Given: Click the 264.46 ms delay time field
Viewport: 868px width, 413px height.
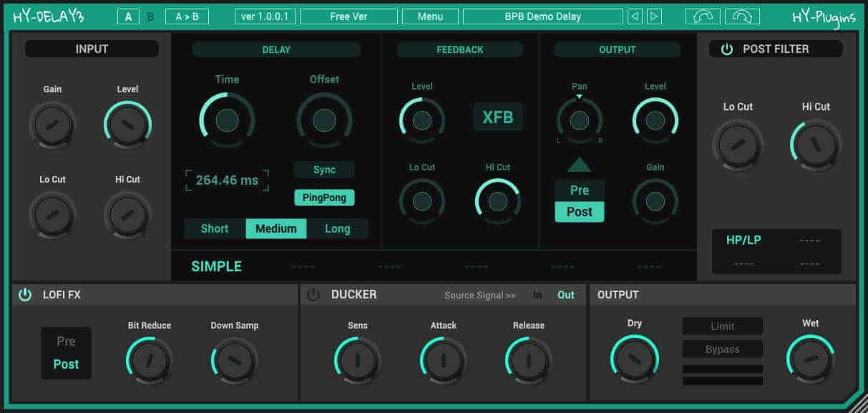Looking at the screenshot, I should [228, 180].
